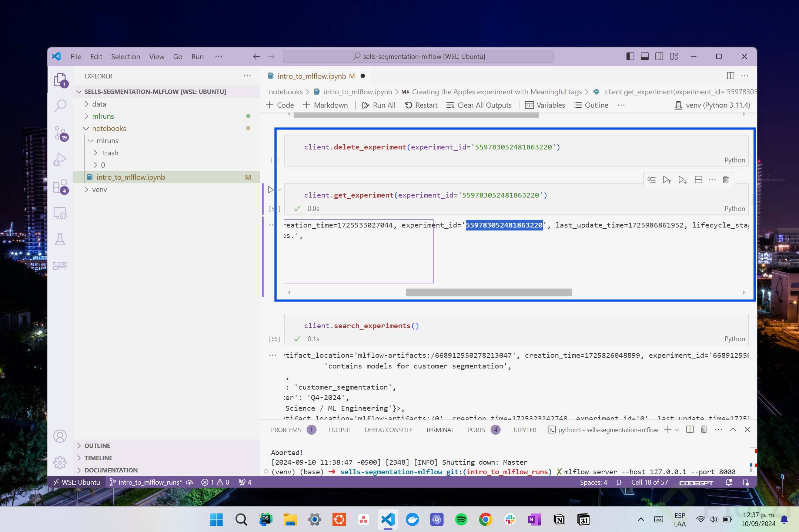The height and width of the screenshot is (532, 799).
Task: Delete the current notebook cell
Action: (726, 180)
